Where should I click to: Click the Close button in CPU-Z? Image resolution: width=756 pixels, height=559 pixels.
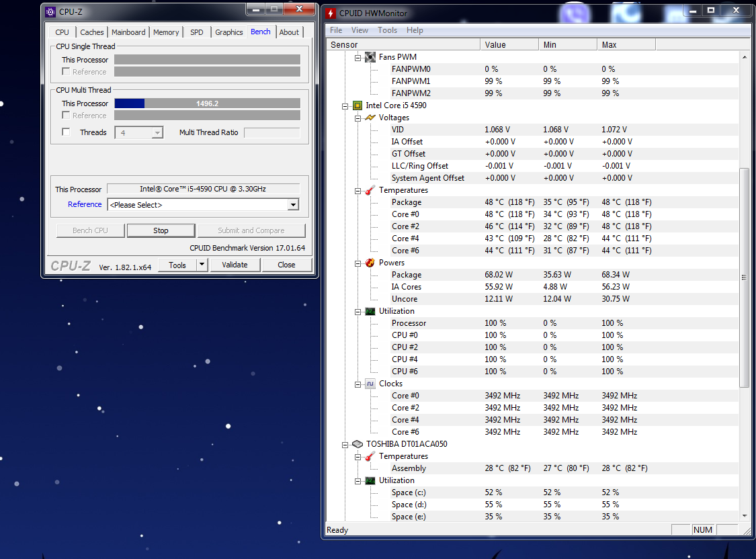click(286, 265)
